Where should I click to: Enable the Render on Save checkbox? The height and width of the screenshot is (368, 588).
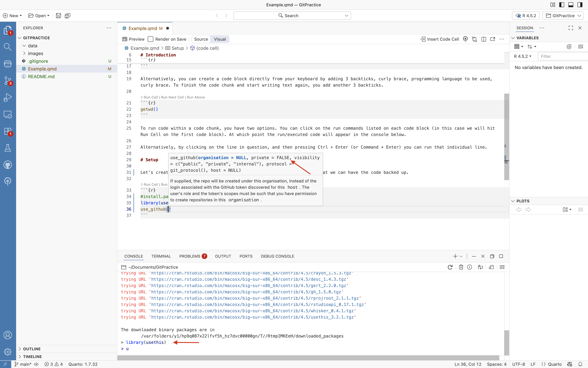click(x=151, y=39)
